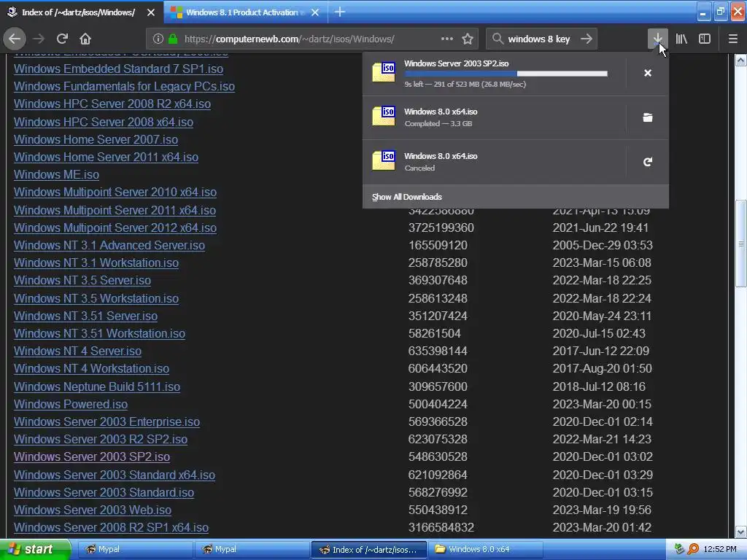This screenshot has height=560, width=747.
Task: Click date 2005-Dec-29 03:53
Action: pyautogui.click(x=602, y=245)
